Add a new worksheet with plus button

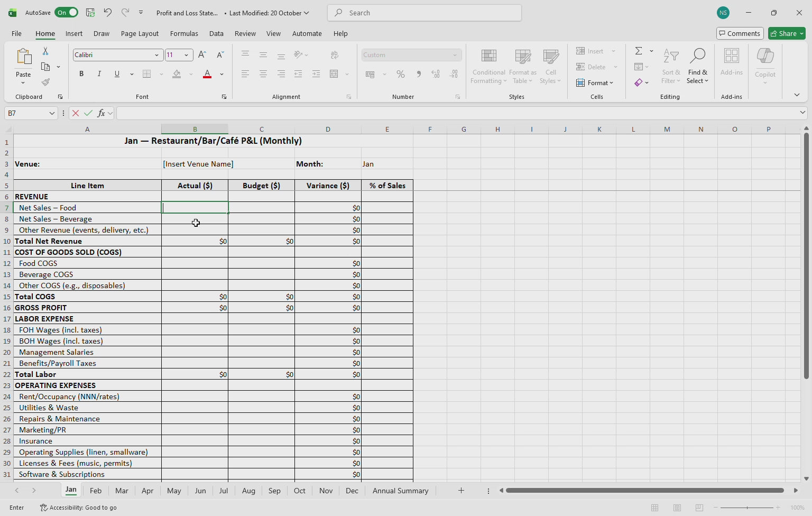point(461,491)
